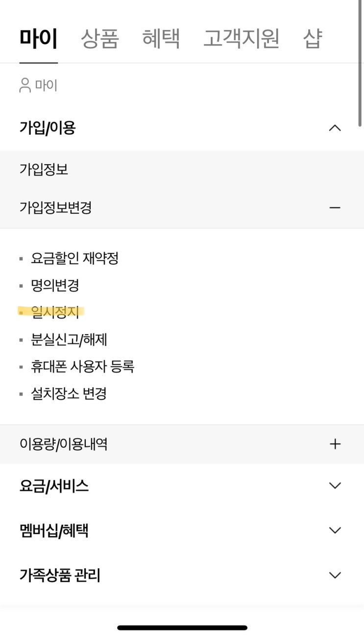Tap the highlighted 일시정지 link

(x=55, y=312)
